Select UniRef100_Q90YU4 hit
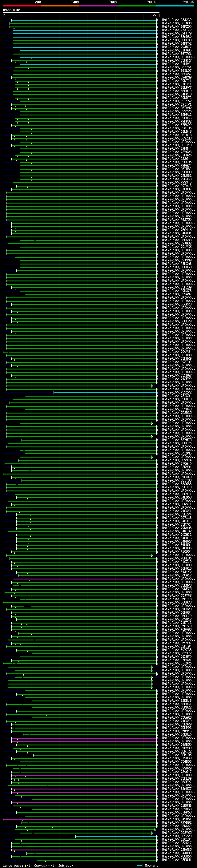Screen dimensions: 197x868 [x=177, y=352]
